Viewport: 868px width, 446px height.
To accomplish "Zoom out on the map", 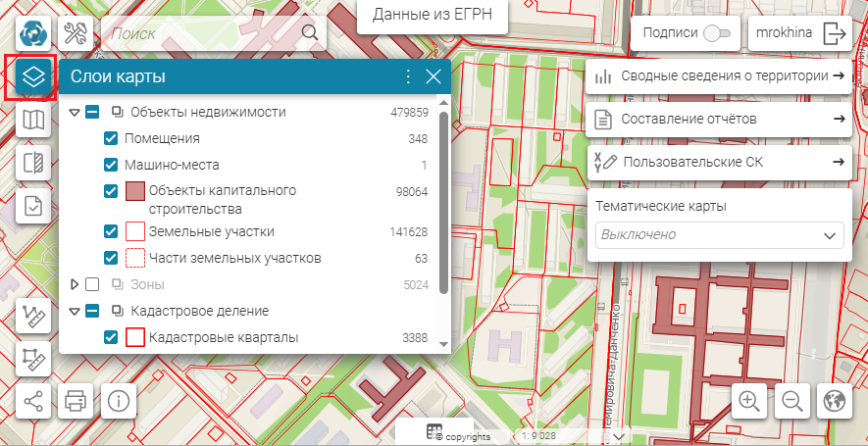I will [792, 400].
